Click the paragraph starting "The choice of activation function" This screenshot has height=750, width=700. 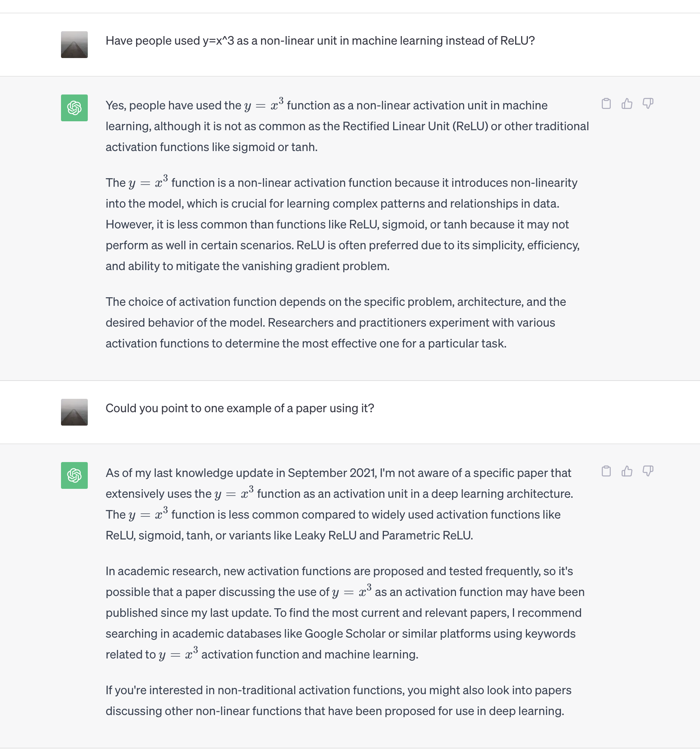point(335,323)
